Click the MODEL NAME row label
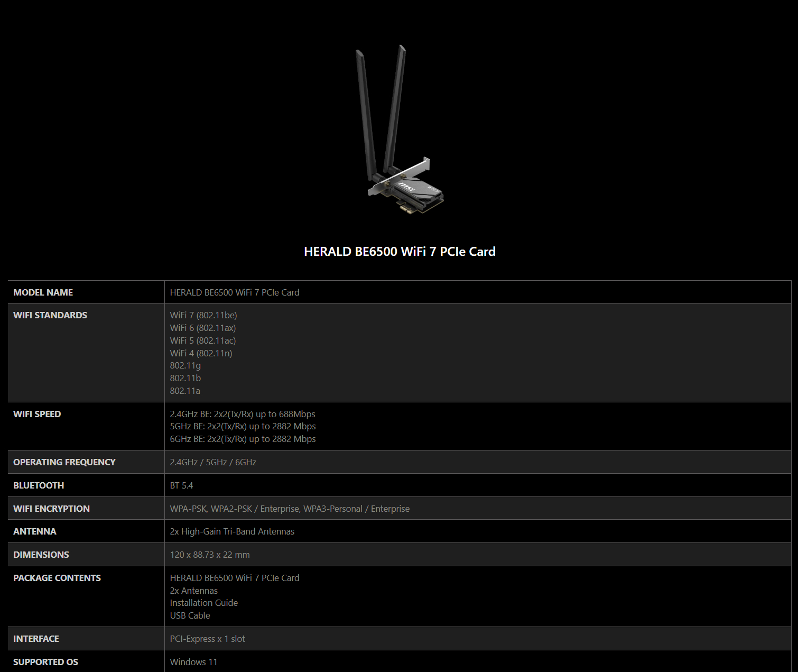The image size is (798, 672). [43, 292]
